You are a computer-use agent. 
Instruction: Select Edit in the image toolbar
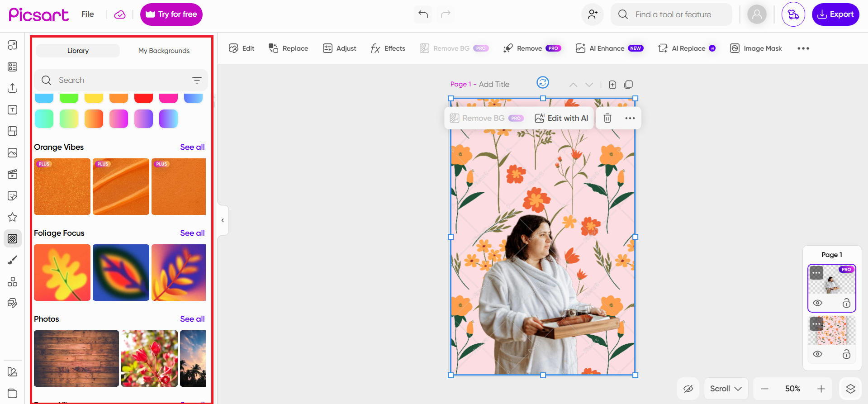(242, 48)
